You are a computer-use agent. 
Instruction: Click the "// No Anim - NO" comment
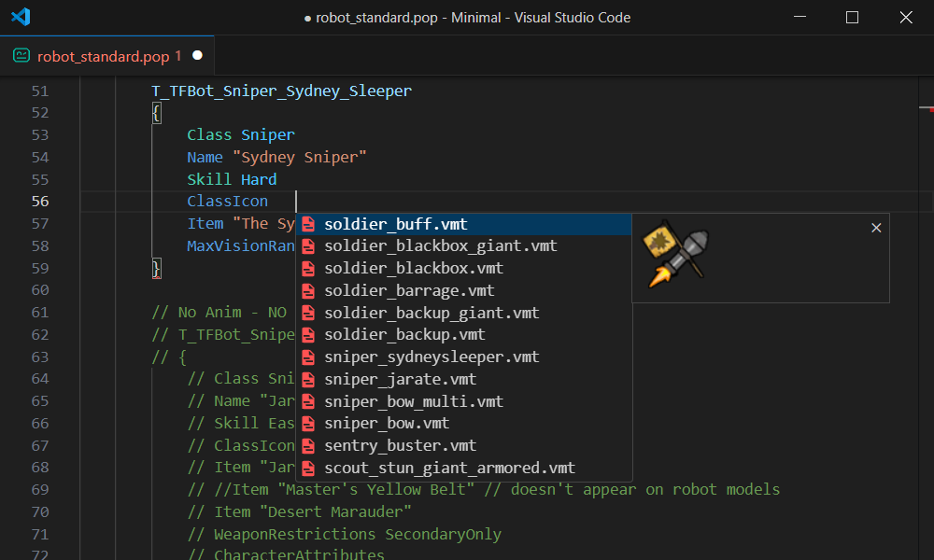[219, 313]
